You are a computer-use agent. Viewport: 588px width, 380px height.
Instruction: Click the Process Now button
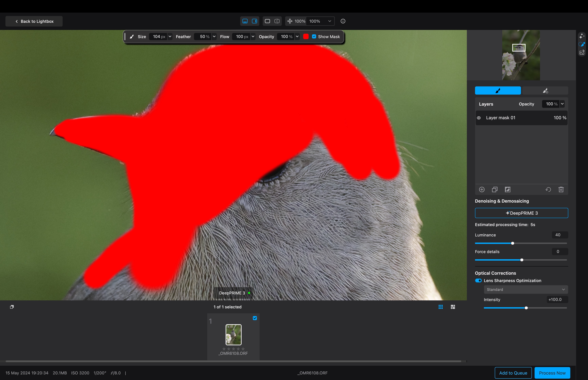pos(552,373)
